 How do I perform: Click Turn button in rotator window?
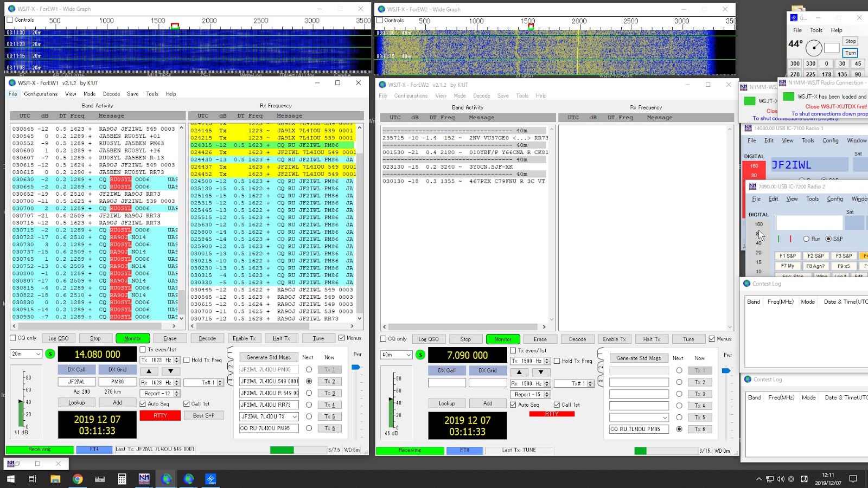pyautogui.click(x=850, y=53)
